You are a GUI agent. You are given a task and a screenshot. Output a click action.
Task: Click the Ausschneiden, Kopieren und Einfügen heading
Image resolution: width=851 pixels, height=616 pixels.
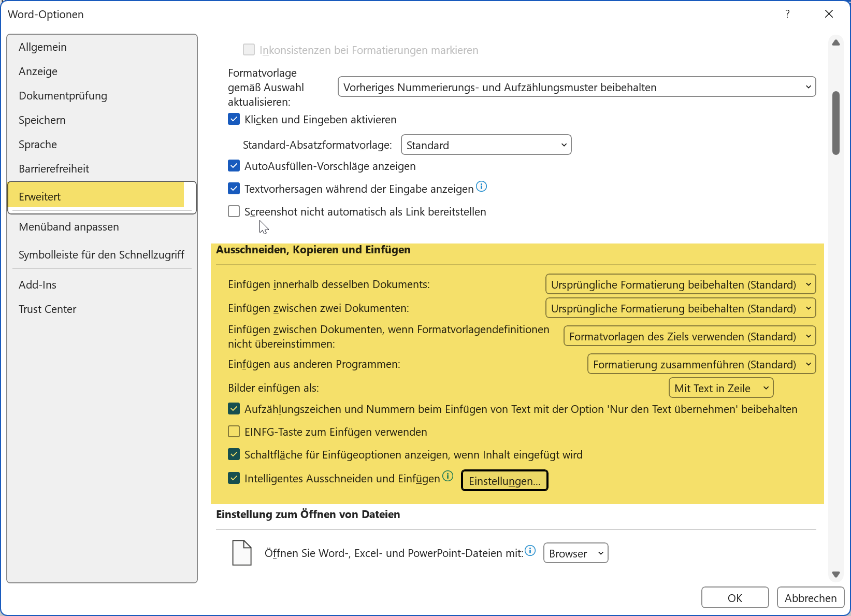point(313,250)
